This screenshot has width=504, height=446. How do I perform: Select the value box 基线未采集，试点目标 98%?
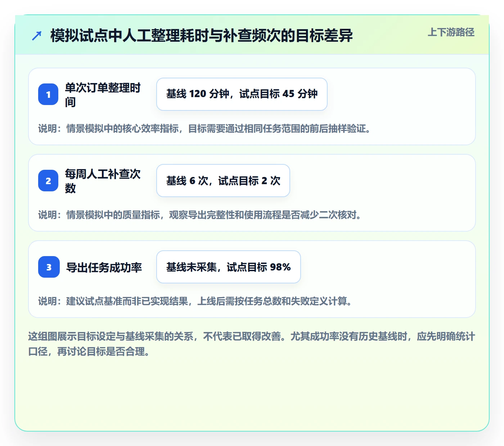(x=229, y=267)
